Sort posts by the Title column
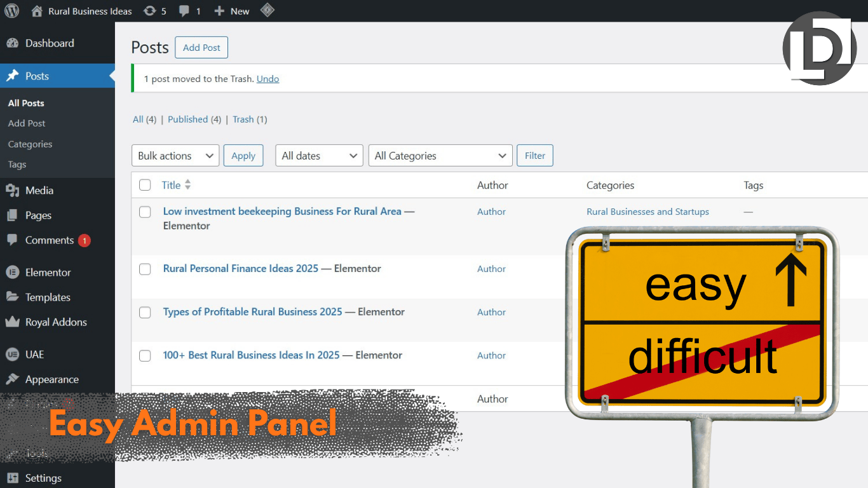 click(172, 185)
